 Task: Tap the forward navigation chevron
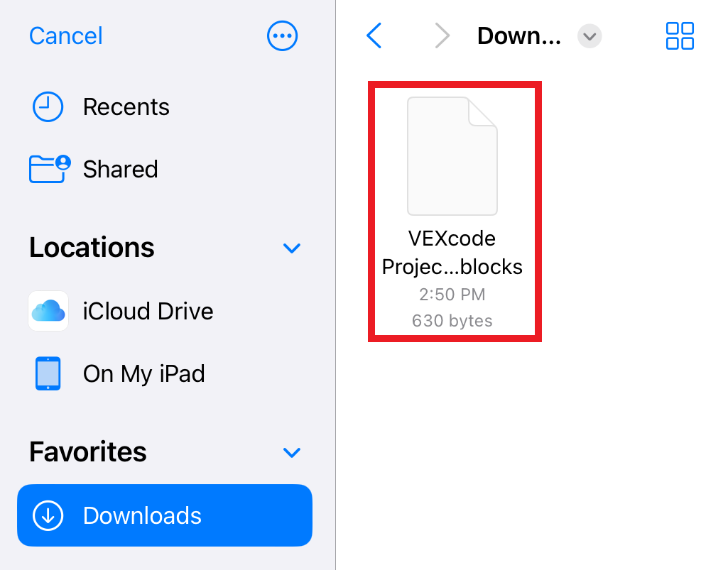pyautogui.click(x=442, y=35)
